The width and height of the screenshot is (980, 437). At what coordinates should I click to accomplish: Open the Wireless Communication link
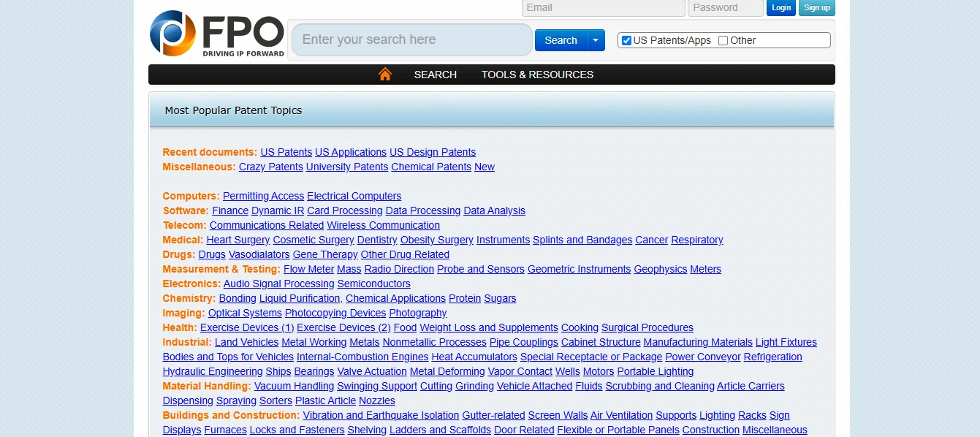tap(384, 225)
